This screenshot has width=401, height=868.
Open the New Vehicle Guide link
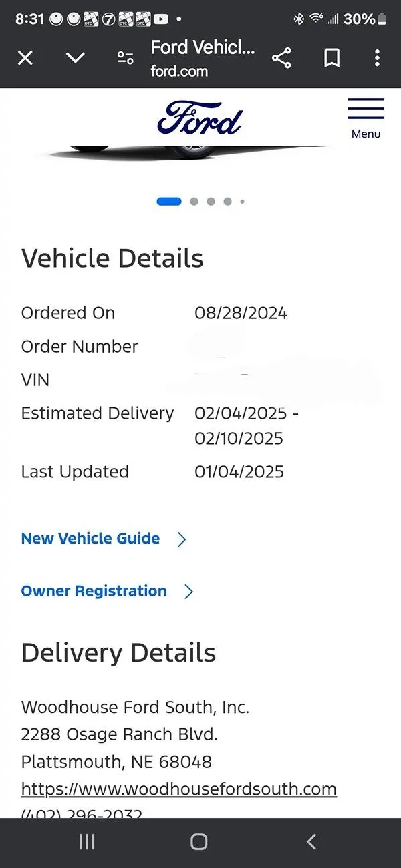coord(91,539)
